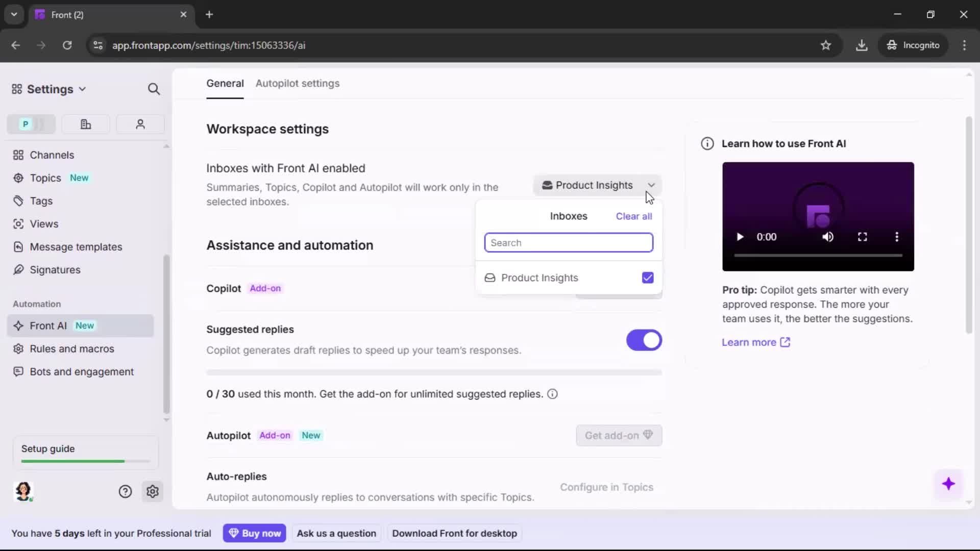The height and width of the screenshot is (551, 980).
Task: Switch to the Autopilot settings tab
Action: (298, 83)
